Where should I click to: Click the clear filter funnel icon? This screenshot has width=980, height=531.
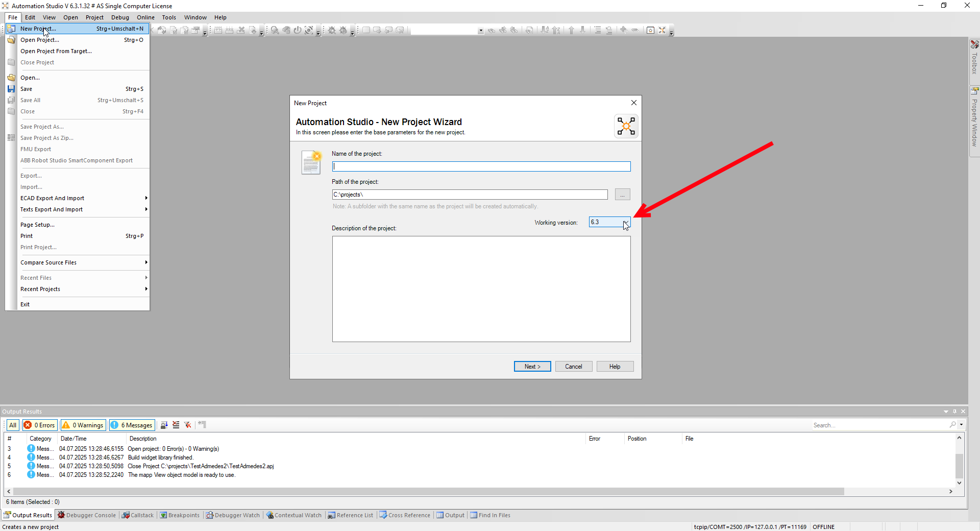188,425
